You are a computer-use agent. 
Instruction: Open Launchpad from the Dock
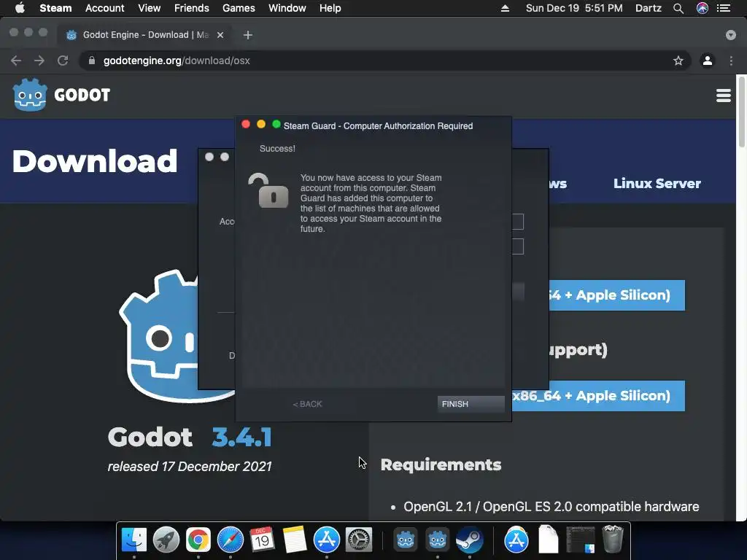pyautogui.click(x=166, y=540)
